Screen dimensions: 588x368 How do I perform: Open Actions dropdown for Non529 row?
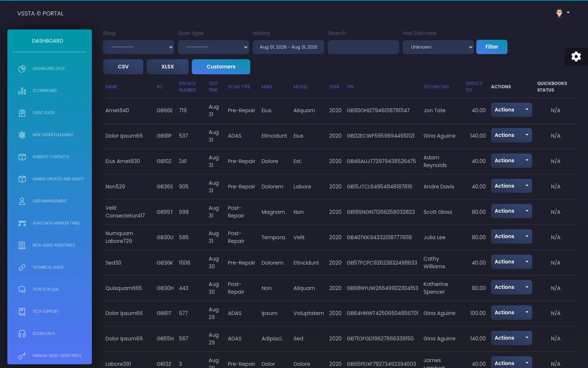pyautogui.click(x=511, y=186)
